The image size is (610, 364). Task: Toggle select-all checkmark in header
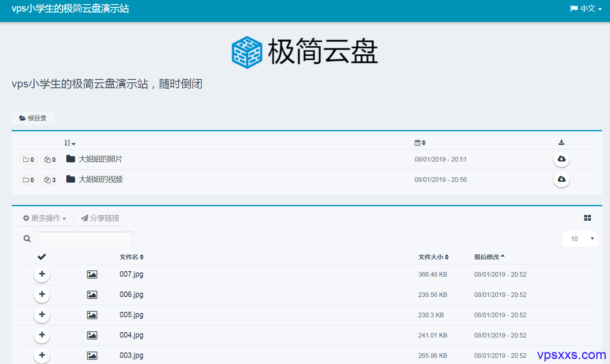click(x=42, y=257)
